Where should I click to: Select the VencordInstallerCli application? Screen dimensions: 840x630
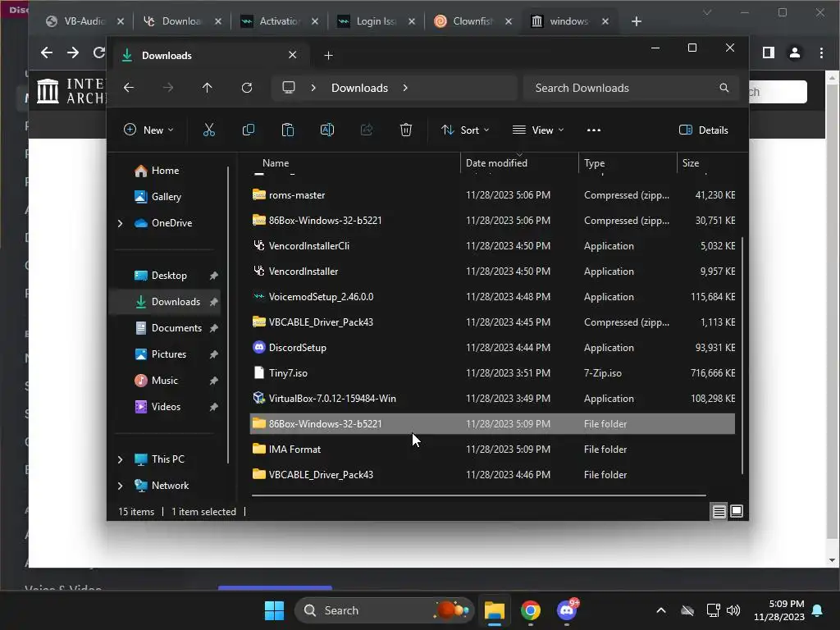tap(492, 246)
